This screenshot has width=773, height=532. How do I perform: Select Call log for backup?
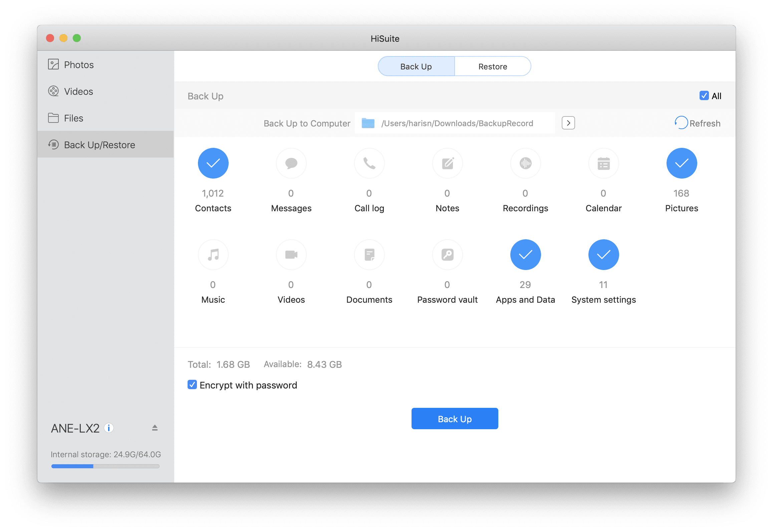pyautogui.click(x=369, y=163)
